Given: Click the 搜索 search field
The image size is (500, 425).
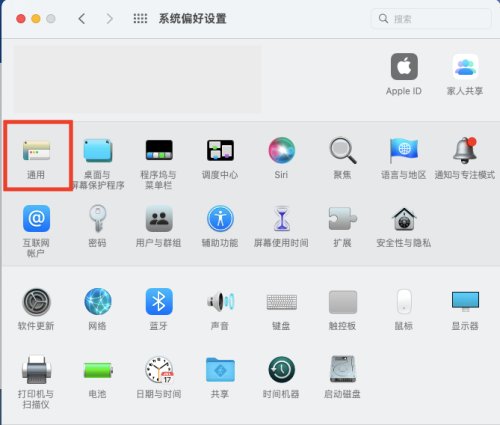Looking at the screenshot, I should tap(431, 19).
